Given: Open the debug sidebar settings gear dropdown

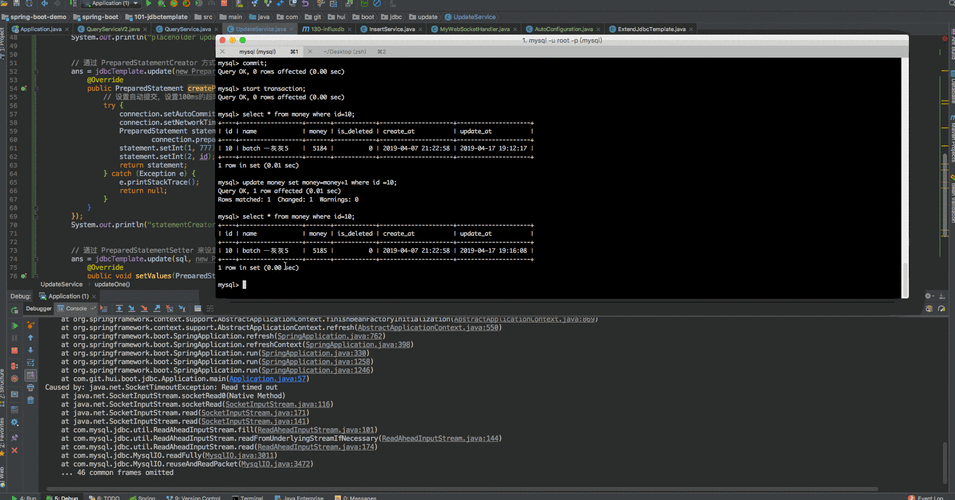Looking at the screenshot, I should pyautogui.click(x=15, y=423).
